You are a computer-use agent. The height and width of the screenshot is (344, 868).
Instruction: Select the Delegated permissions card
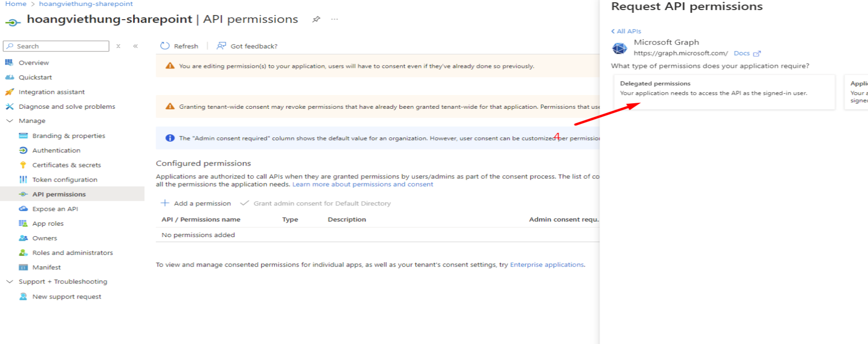[724, 92]
